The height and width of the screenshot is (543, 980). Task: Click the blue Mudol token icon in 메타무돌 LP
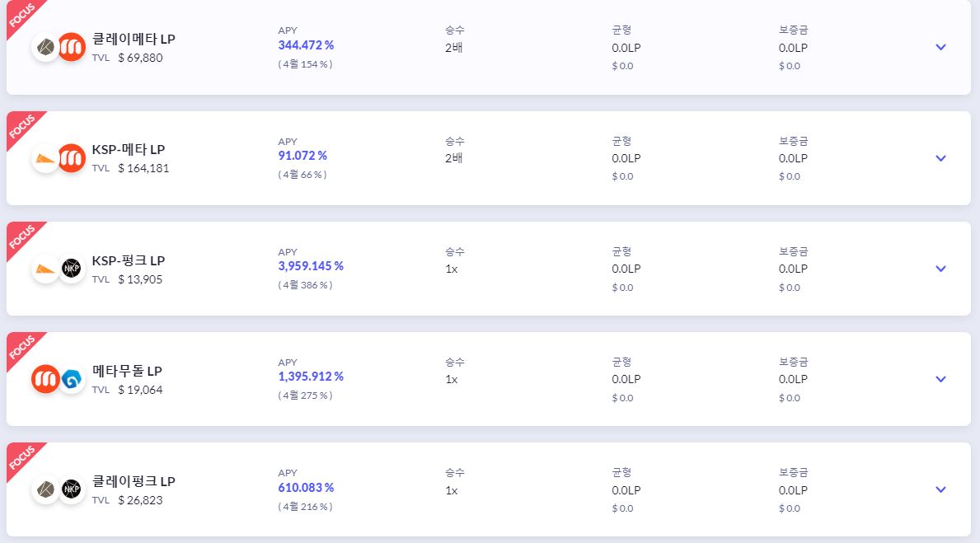[72, 379]
